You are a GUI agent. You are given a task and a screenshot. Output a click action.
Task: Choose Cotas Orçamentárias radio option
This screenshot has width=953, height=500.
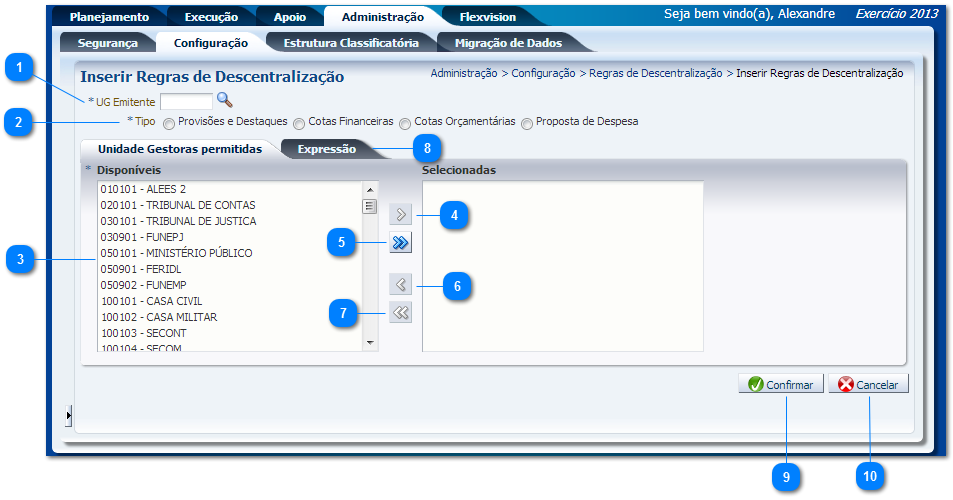(x=405, y=123)
